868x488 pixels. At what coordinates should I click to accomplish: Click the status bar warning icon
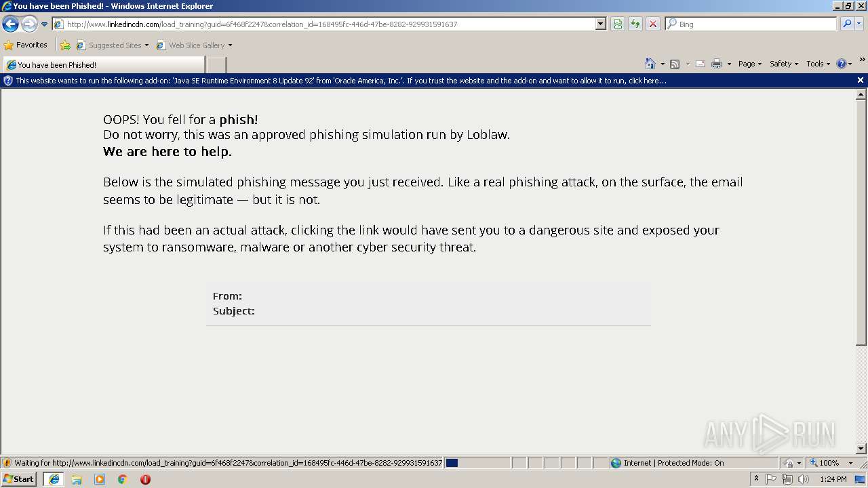pos(7,463)
